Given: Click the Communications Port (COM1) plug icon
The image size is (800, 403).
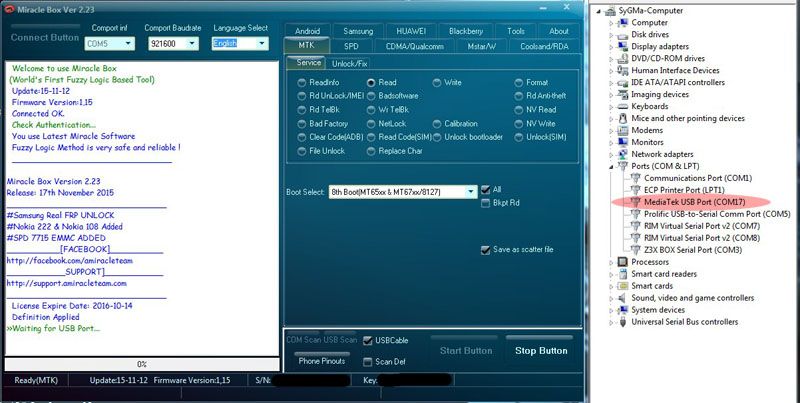Looking at the screenshot, I should 635,178.
